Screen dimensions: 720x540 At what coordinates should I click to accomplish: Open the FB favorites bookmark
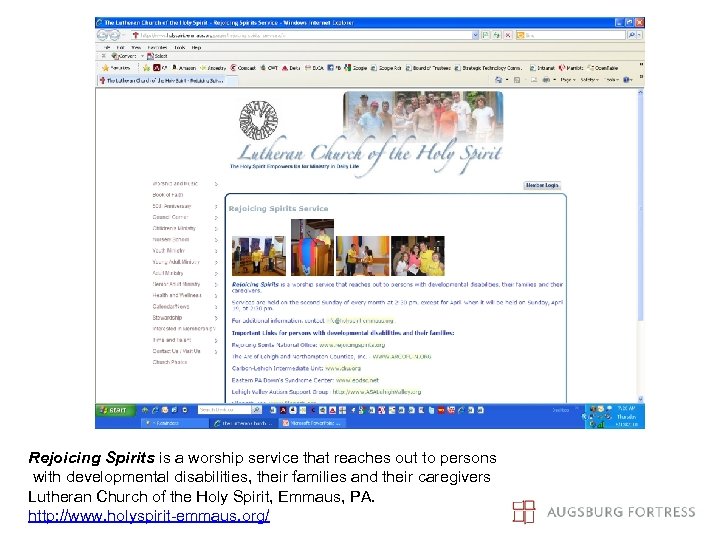[x=334, y=68]
